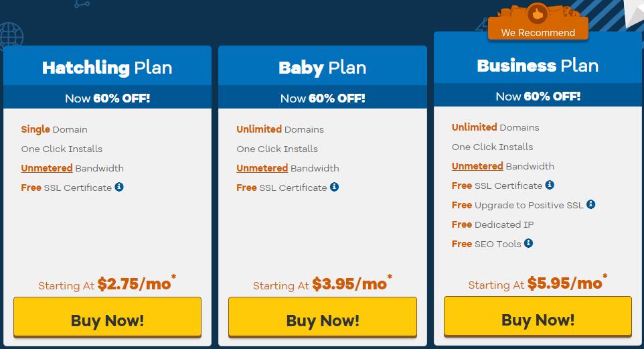
Task: Click the globe icon at top left
Action: (x=11, y=36)
